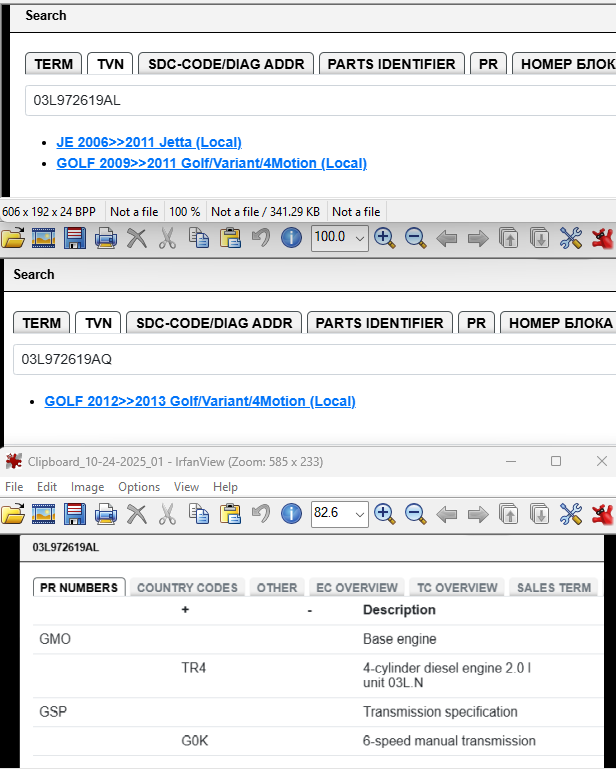Click status bar entry Not a file / 341.29 KB
This screenshot has width=616, height=769.
[265, 212]
